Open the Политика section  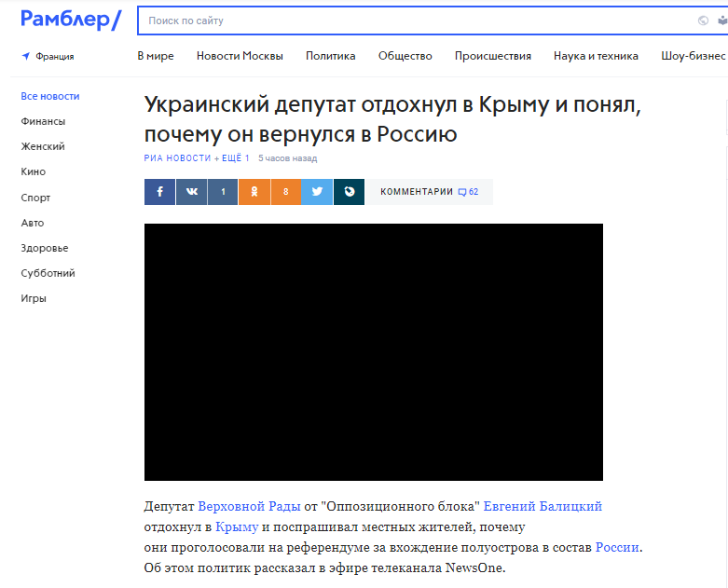click(x=330, y=56)
